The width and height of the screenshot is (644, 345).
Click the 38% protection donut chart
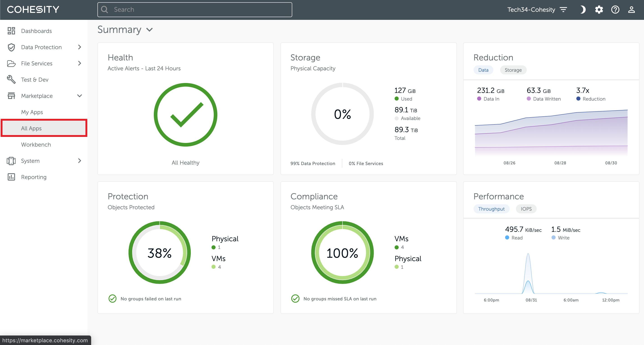(159, 253)
